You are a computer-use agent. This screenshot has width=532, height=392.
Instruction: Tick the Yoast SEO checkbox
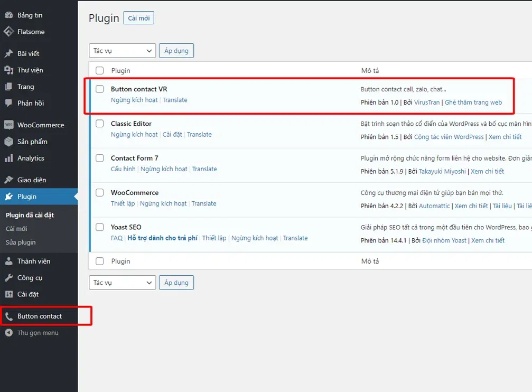coord(99,227)
